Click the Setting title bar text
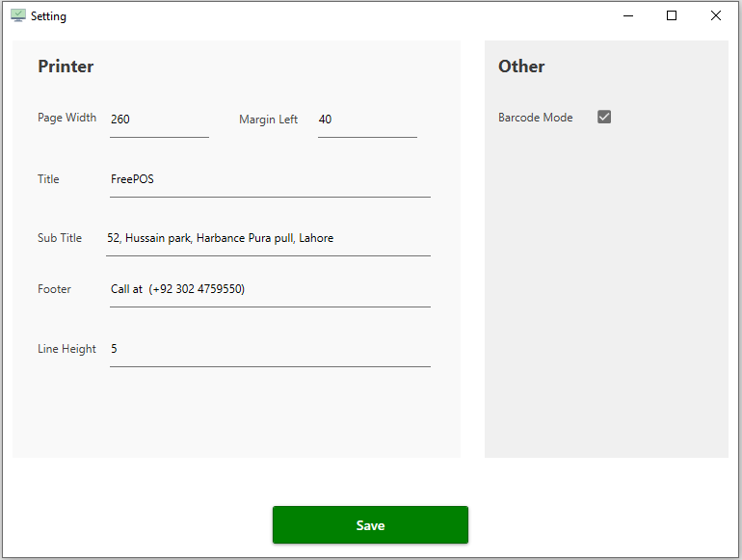 pos(48,16)
